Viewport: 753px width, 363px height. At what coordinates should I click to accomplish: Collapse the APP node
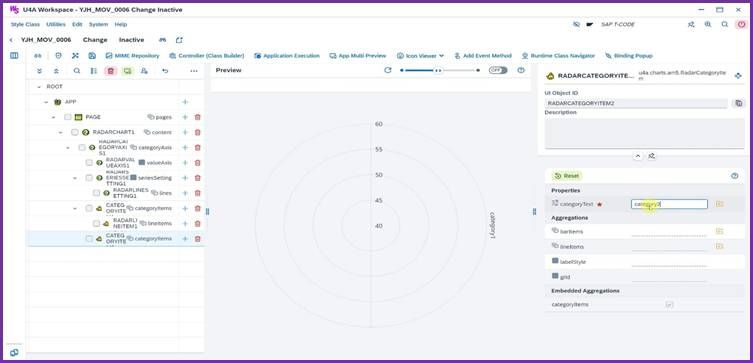[x=46, y=102]
